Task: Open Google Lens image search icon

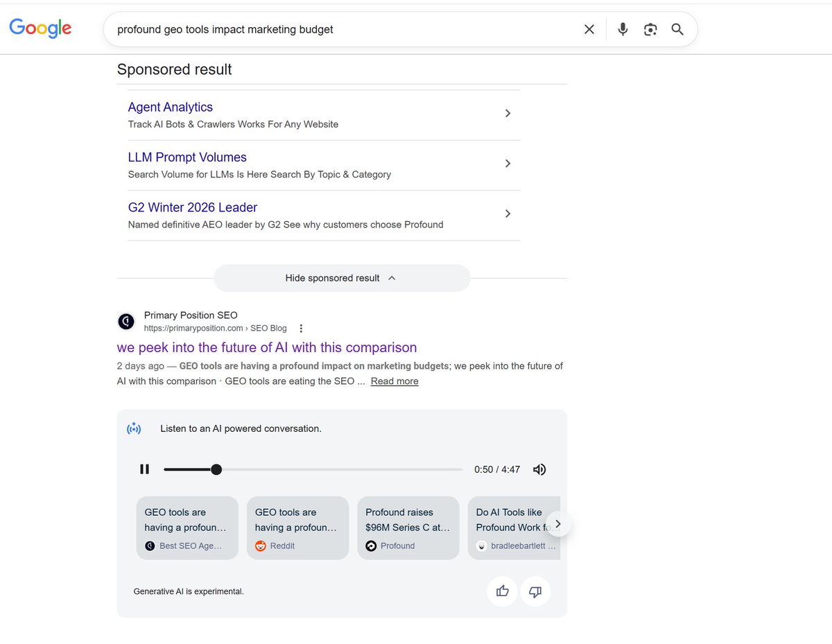Action: pos(650,29)
